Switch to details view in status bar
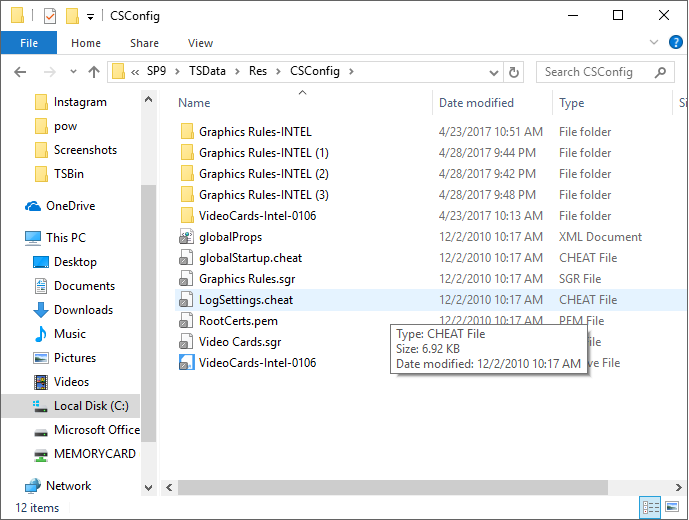 649,508
